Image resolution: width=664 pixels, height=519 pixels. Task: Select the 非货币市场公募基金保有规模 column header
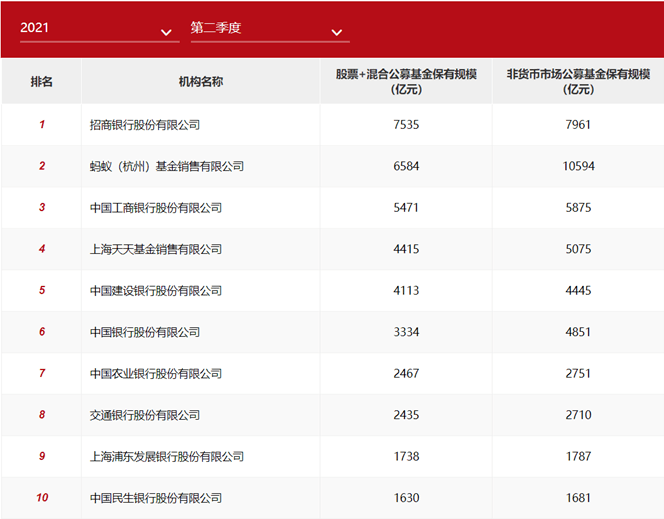click(x=577, y=82)
